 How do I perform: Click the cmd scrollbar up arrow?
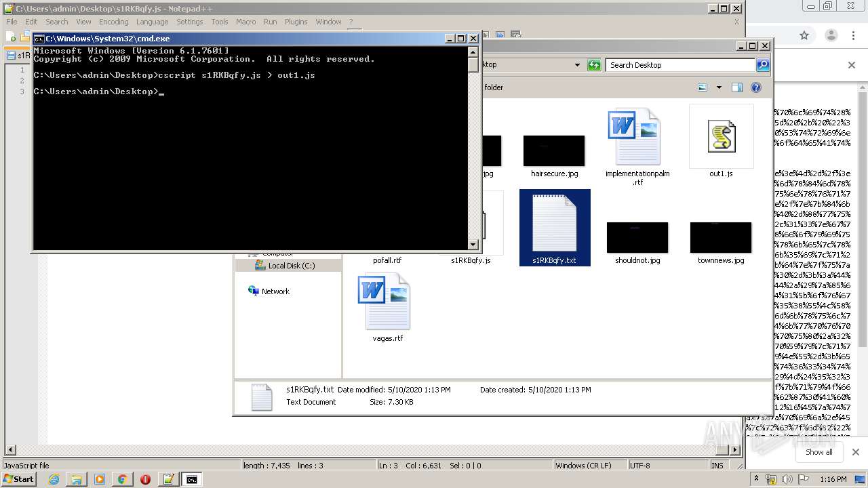click(x=473, y=52)
